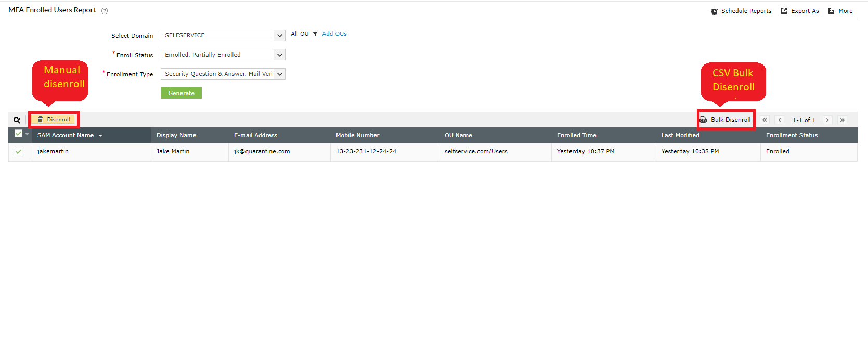
Task: Toggle the select-all header checkbox
Action: click(x=18, y=134)
